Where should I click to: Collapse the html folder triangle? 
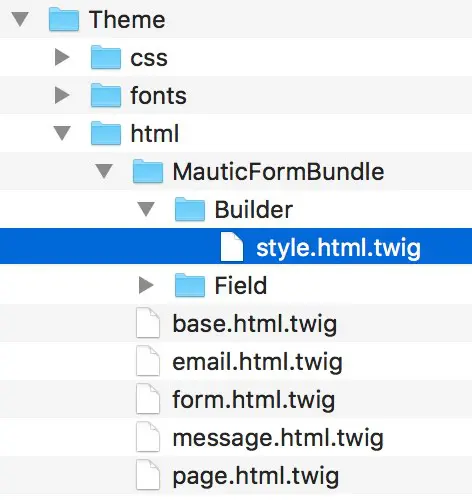click(62, 133)
